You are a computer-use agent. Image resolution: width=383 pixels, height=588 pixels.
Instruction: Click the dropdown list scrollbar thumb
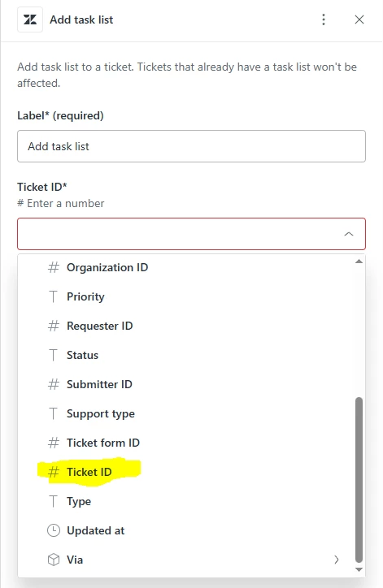pyautogui.click(x=359, y=480)
